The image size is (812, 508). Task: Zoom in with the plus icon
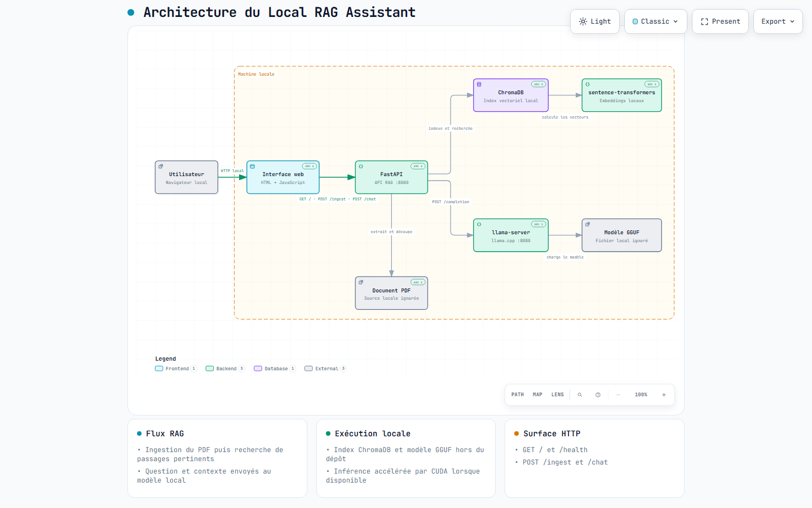(664, 395)
